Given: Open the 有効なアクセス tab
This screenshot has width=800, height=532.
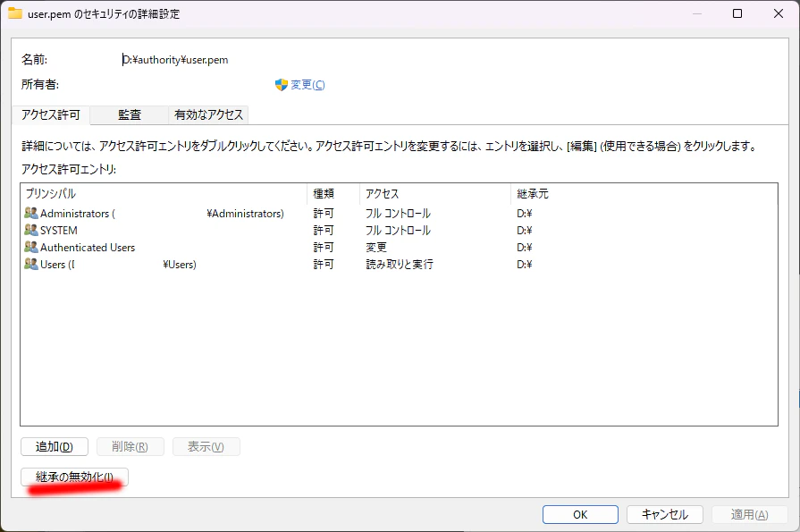Looking at the screenshot, I should click(x=208, y=114).
